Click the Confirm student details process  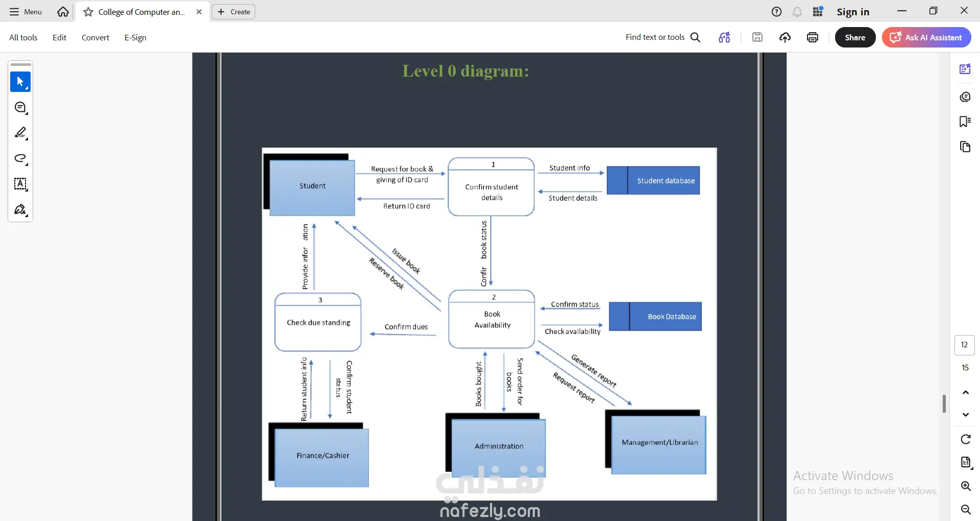pos(491,186)
